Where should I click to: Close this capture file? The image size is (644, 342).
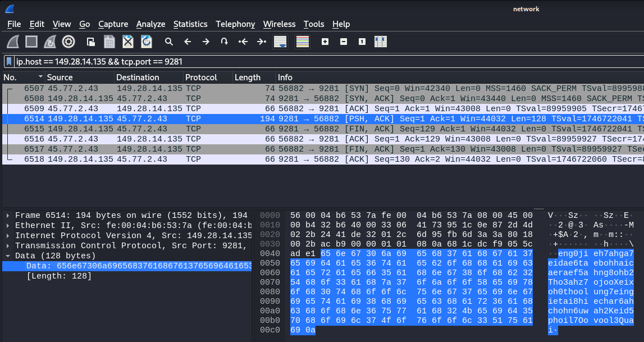127,42
